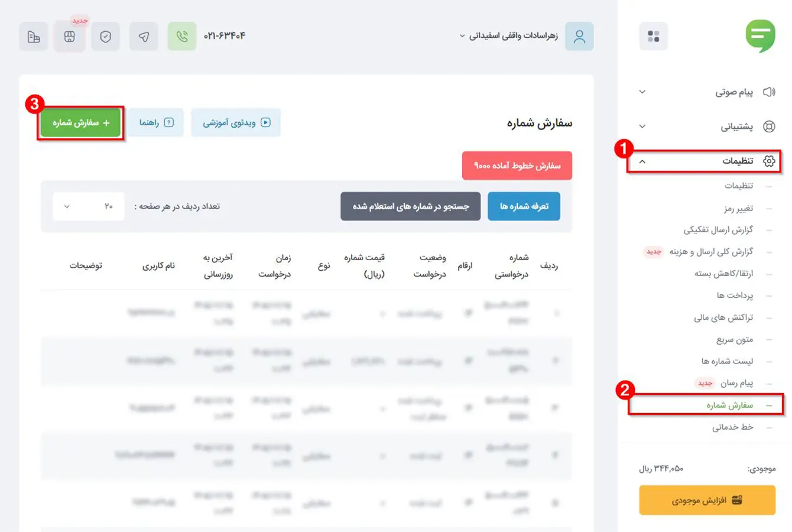Click the yellow افزایش موجودی button
This screenshot has height=532, width=792.
[707, 500]
